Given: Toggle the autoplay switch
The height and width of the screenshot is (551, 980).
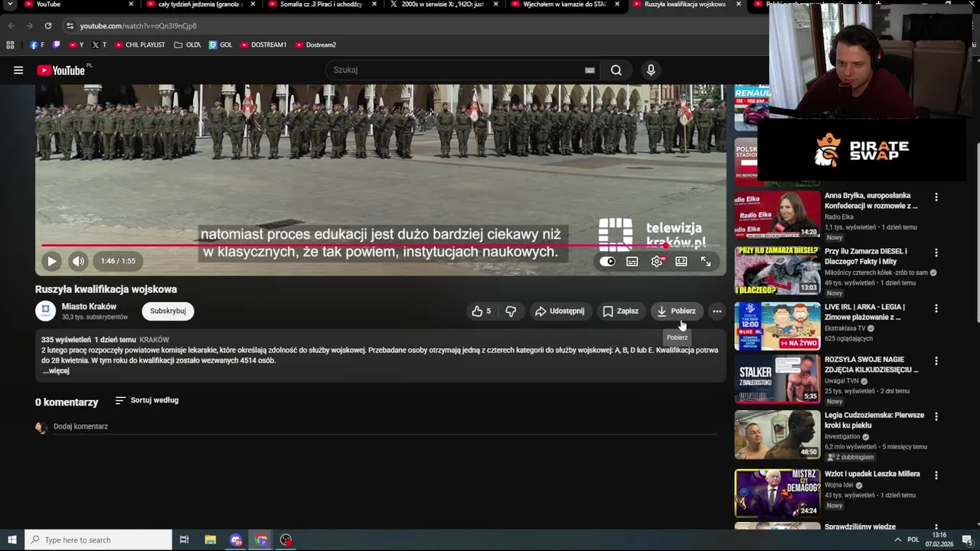Looking at the screenshot, I should [x=607, y=261].
